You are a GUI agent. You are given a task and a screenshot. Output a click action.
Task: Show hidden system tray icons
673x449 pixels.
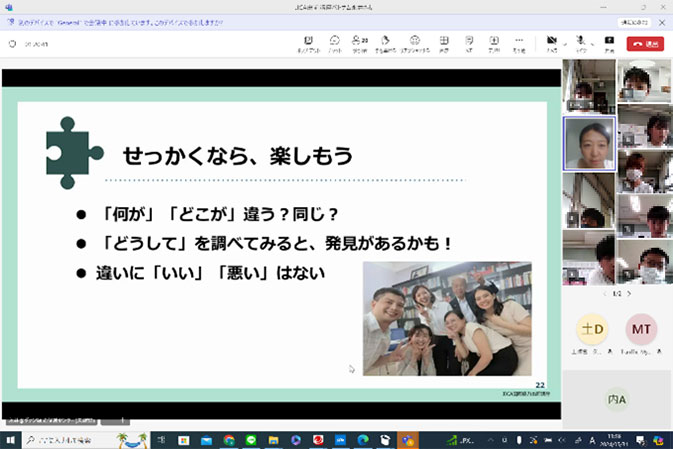pyautogui.click(x=491, y=440)
